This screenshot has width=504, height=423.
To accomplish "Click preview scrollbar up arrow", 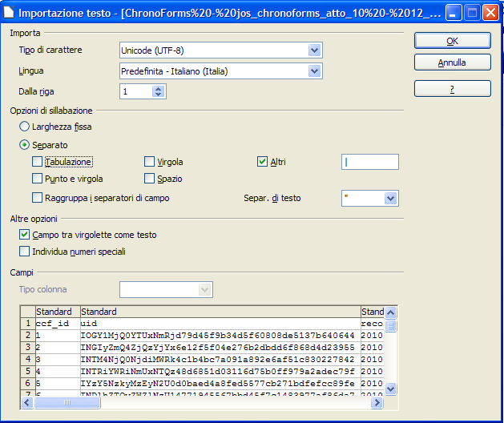I will click(x=390, y=312).
